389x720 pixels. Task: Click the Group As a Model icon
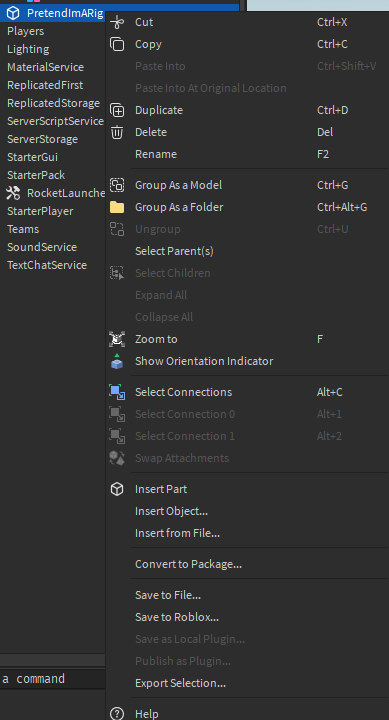point(117,185)
